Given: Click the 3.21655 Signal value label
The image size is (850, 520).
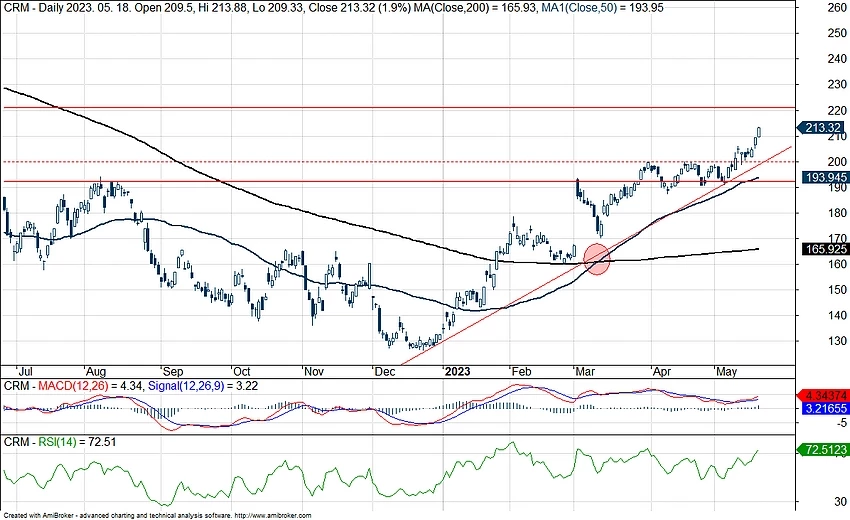Looking at the screenshot, I should (x=825, y=408).
